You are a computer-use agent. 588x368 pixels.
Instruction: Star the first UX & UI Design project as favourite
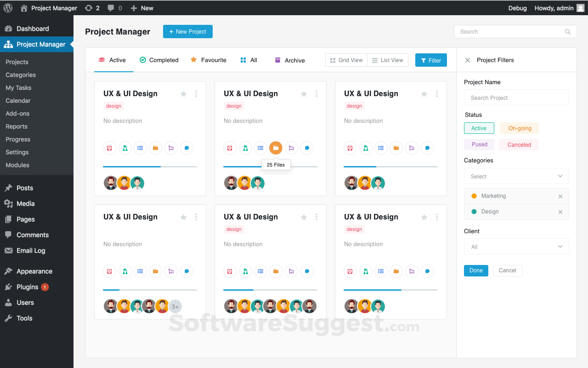(x=183, y=93)
